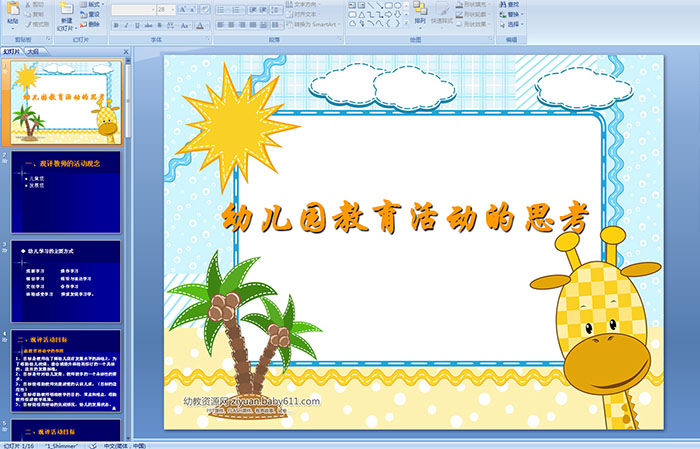The height and width of the screenshot is (449, 700).
Task: Click the Font Color button with underlined A
Action: 200,25
